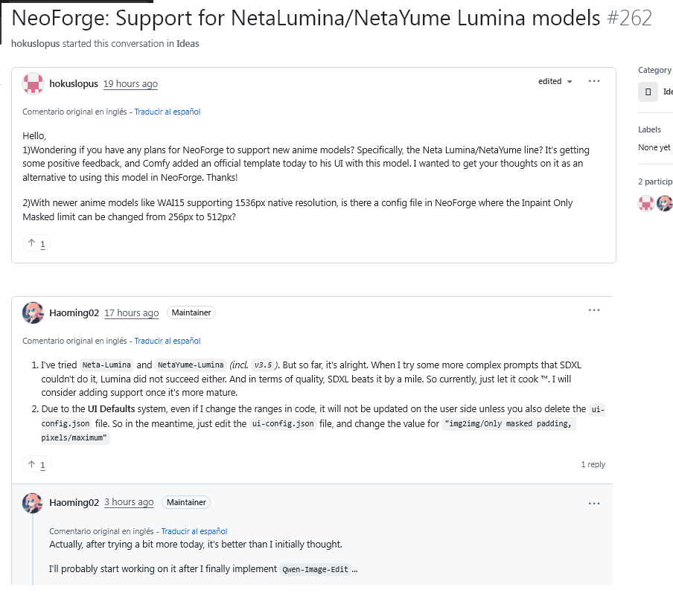Image resolution: width=673 pixels, height=616 pixels.
Task: Translate hokuslopus post with Traducir al español
Action: [x=168, y=112]
